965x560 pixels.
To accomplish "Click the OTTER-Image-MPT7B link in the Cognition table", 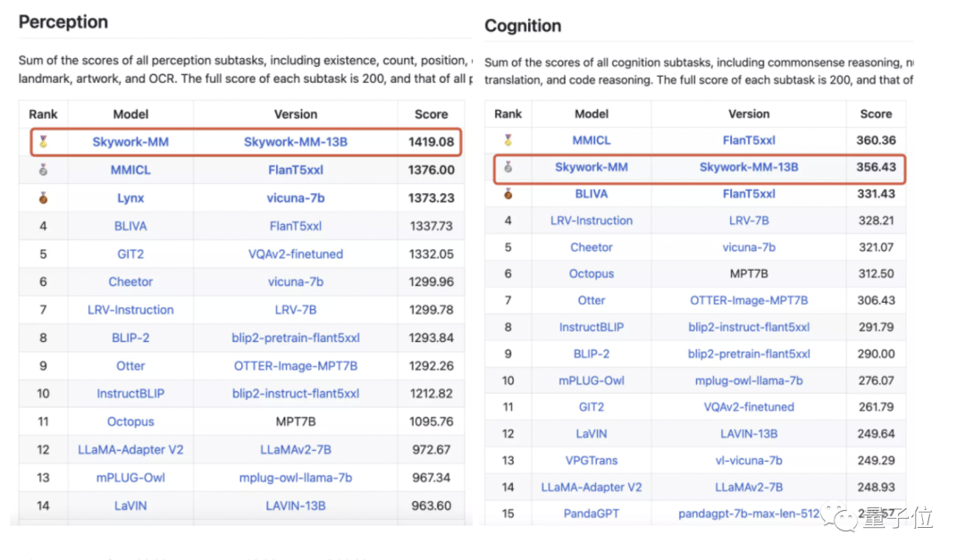I will 749,300.
